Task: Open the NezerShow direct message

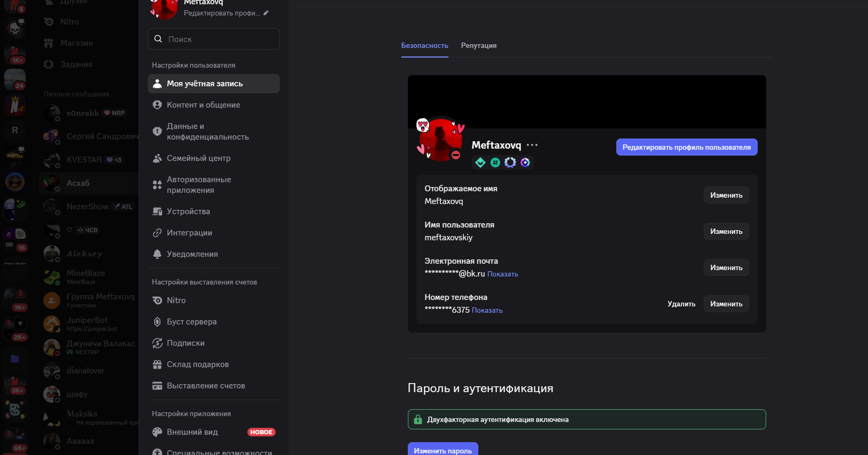Action: [x=89, y=207]
